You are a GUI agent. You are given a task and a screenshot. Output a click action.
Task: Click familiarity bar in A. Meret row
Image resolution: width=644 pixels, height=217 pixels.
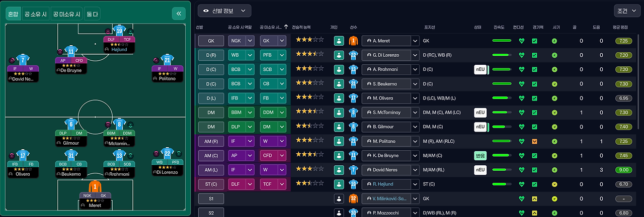(502, 41)
